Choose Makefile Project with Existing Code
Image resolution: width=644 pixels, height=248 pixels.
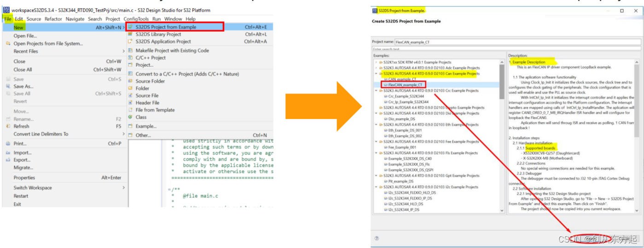click(172, 51)
